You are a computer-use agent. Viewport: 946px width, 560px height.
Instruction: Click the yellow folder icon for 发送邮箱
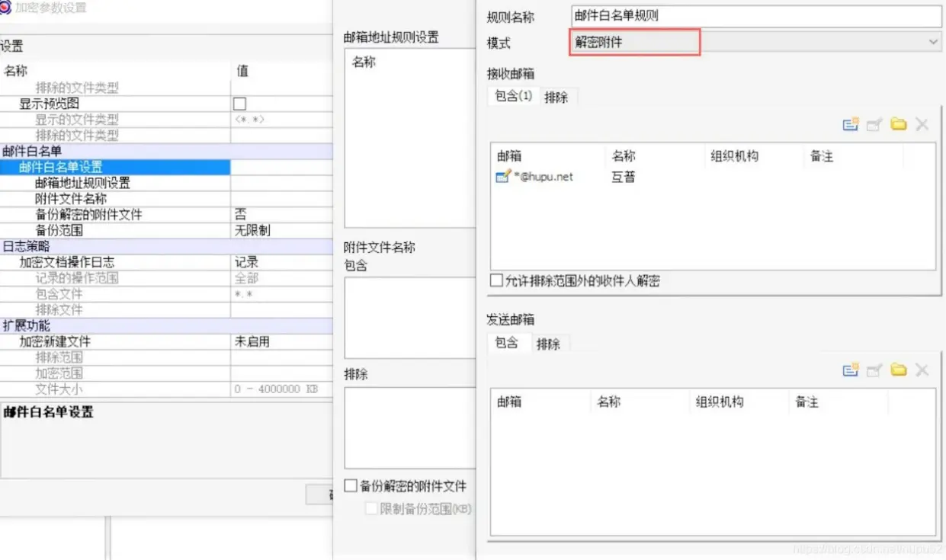pyautogui.click(x=899, y=370)
